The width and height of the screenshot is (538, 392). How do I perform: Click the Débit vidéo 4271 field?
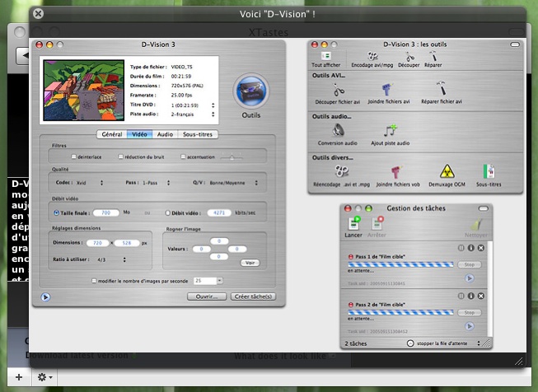[x=219, y=213]
